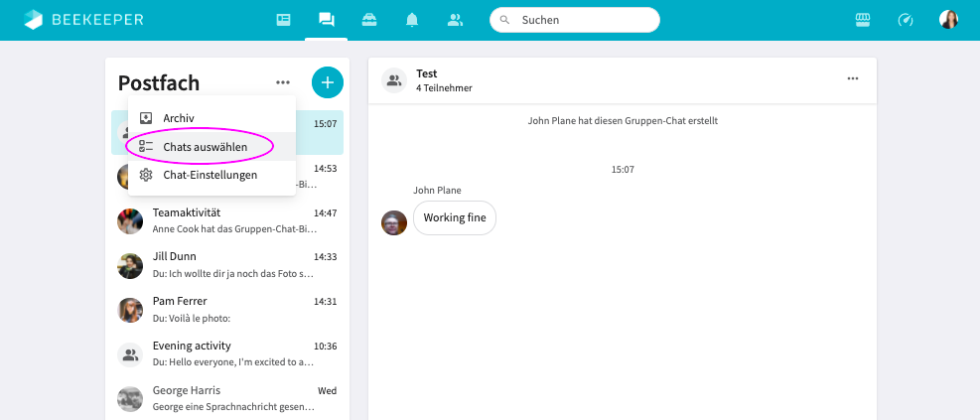Image resolution: width=980 pixels, height=420 pixels.
Task: Open the Pam Ferrer conversation
Action: pos(227,310)
